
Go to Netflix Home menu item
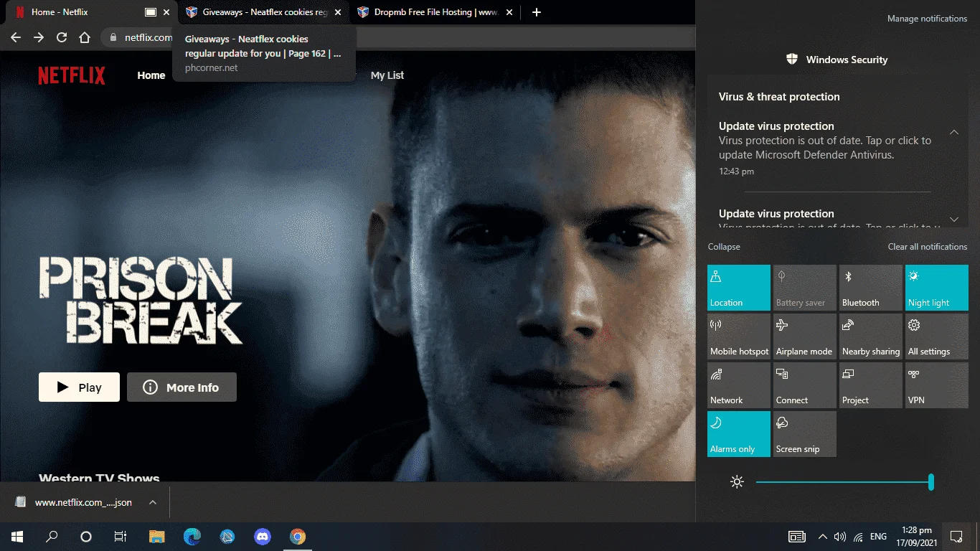151,75
